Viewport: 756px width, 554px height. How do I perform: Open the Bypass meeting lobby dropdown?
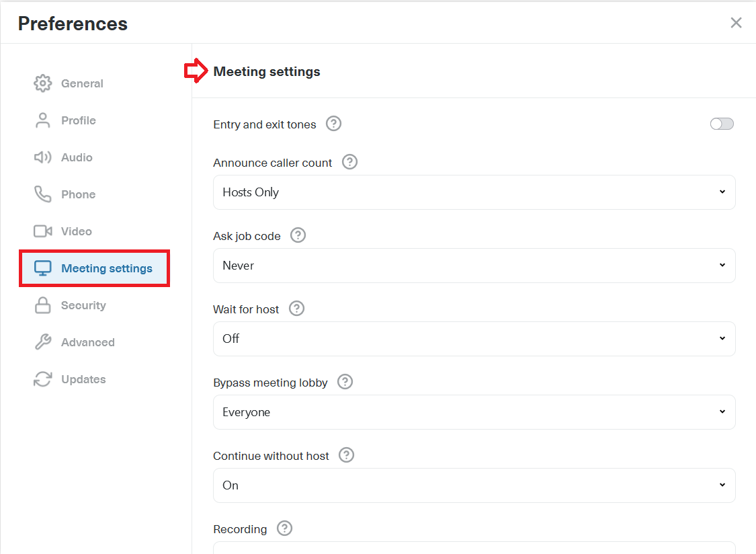pyautogui.click(x=474, y=412)
